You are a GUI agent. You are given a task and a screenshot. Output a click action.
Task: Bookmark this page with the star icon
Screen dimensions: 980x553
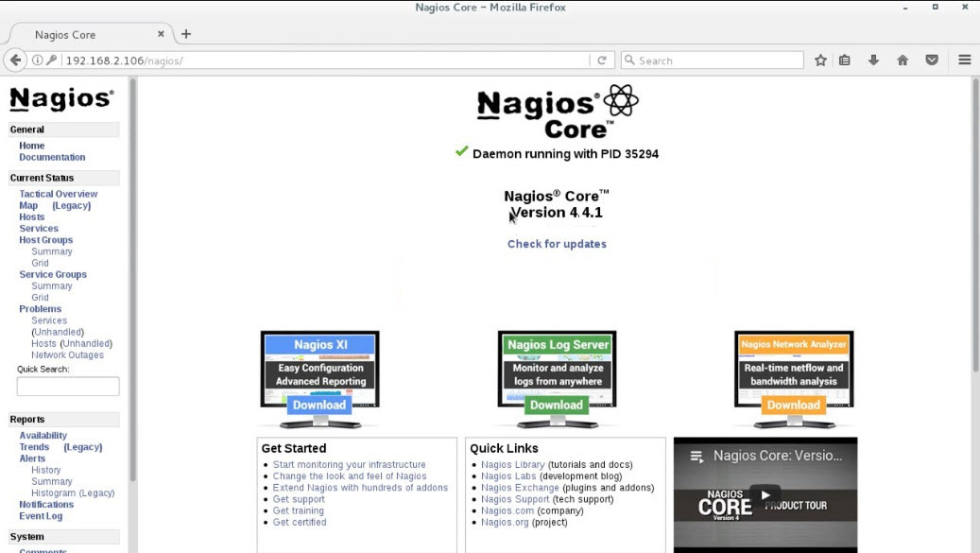[820, 60]
